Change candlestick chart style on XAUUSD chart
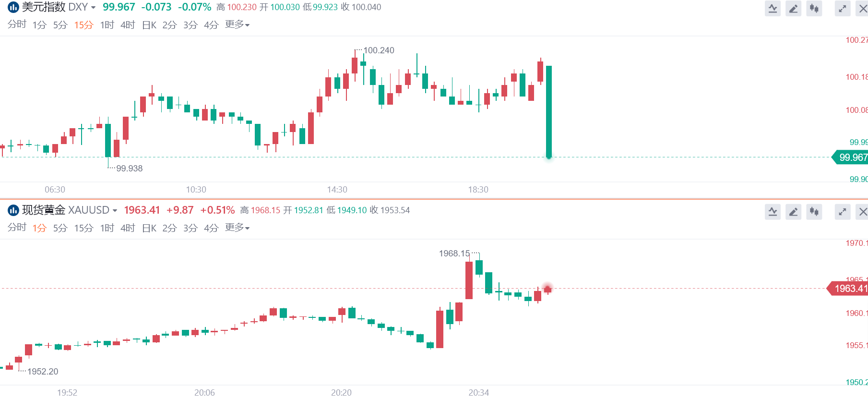868x399 pixels. pos(814,212)
